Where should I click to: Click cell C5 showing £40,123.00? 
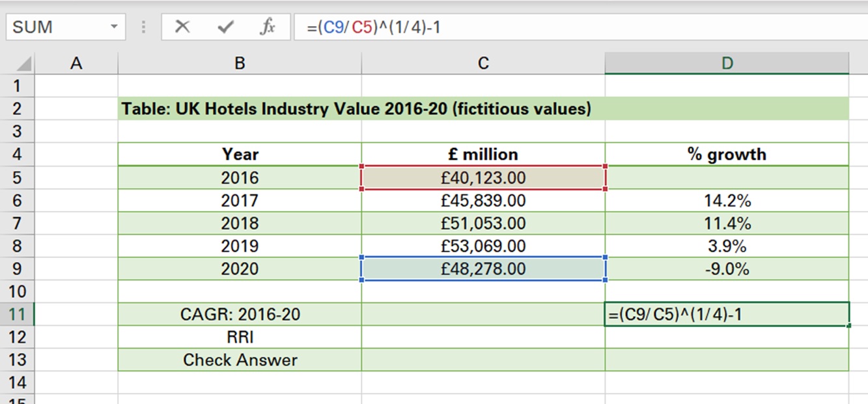point(482,177)
